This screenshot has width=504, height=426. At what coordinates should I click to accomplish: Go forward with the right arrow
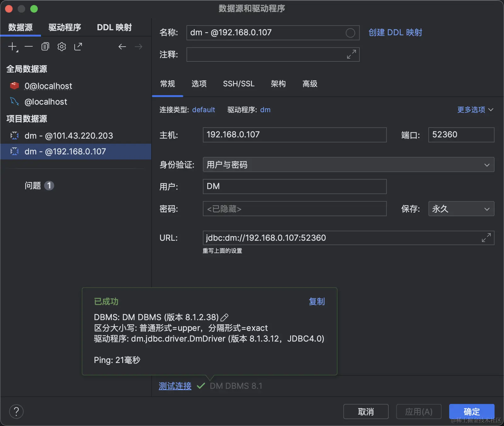[x=139, y=47]
